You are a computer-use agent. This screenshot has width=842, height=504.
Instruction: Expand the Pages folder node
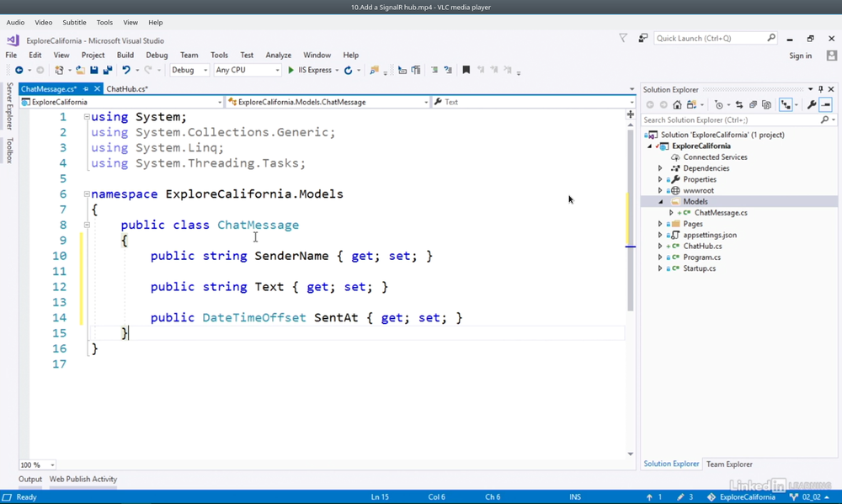coord(660,224)
